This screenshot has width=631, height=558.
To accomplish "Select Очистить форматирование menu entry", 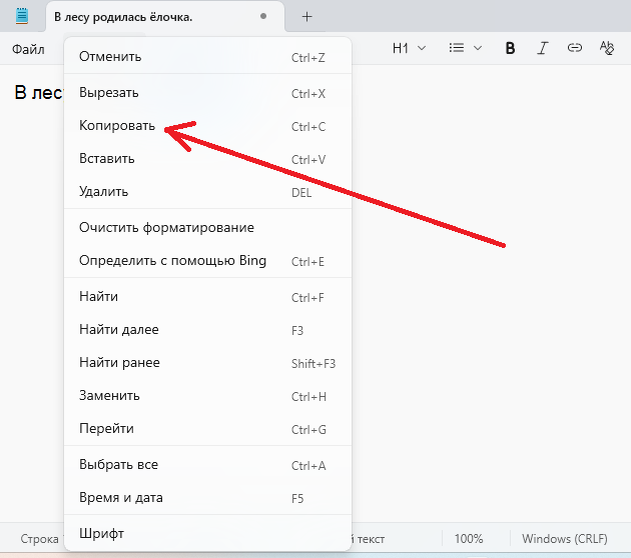I will click(x=208, y=228).
